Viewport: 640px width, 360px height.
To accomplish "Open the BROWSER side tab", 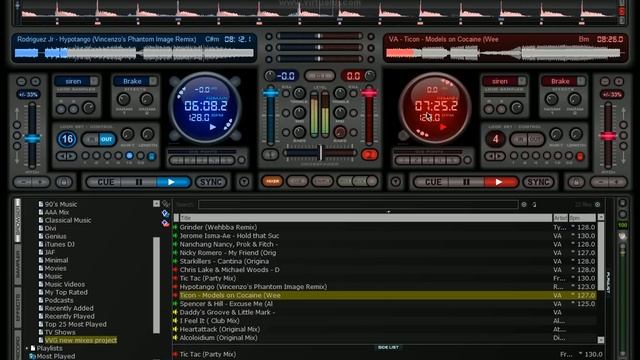I will [18, 221].
